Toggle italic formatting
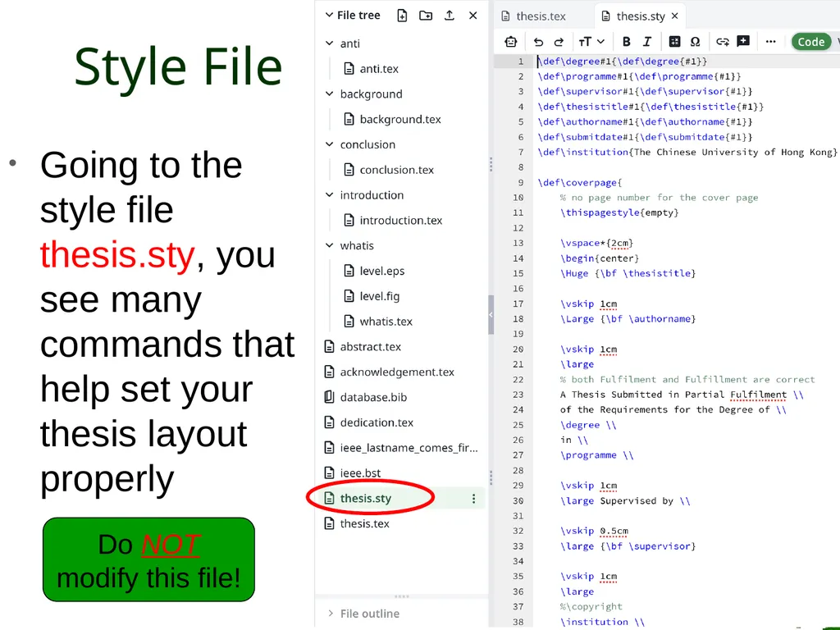The height and width of the screenshot is (630, 840). pos(647,41)
